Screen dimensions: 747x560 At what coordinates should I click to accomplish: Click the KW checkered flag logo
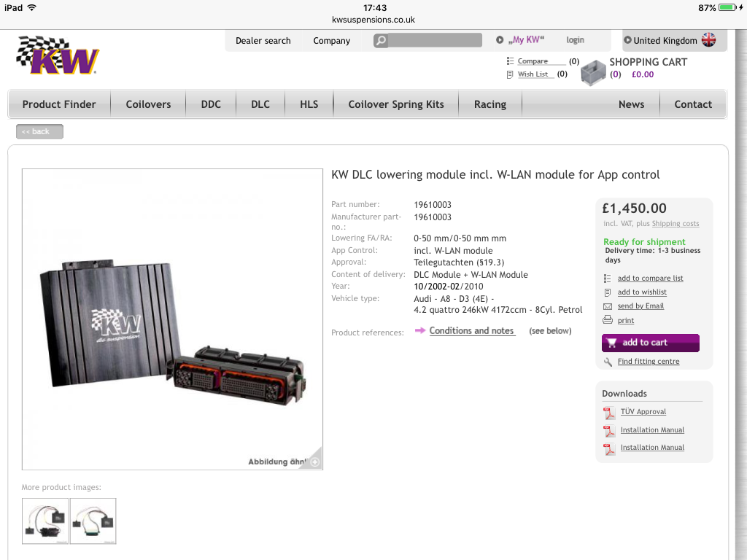coord(58,55)
